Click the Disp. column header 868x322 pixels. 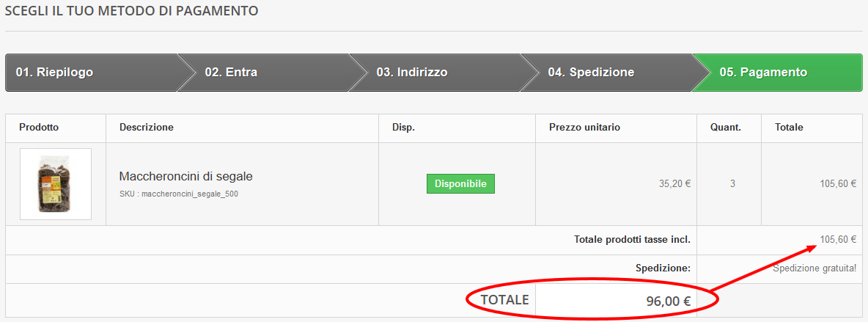point(403,128)
